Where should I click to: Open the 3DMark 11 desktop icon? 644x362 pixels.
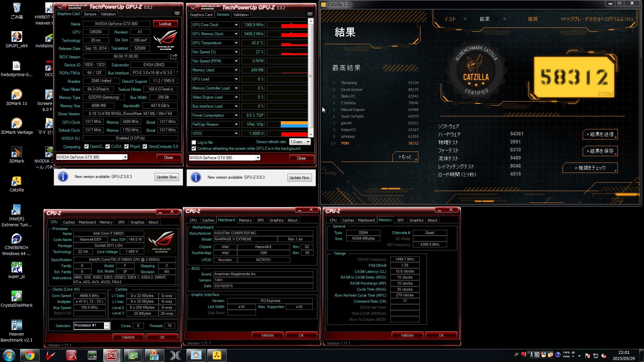point(16,98)
